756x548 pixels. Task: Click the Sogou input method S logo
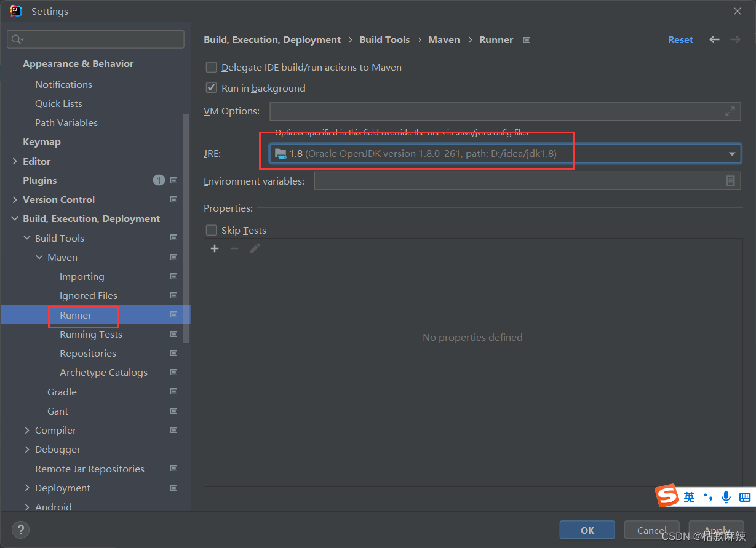[667, 496]
